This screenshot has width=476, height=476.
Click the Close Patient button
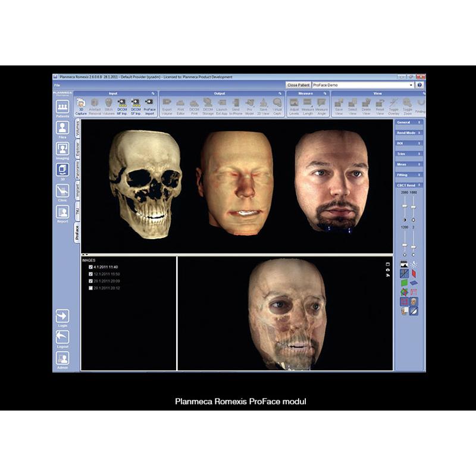tap(299, 85)
